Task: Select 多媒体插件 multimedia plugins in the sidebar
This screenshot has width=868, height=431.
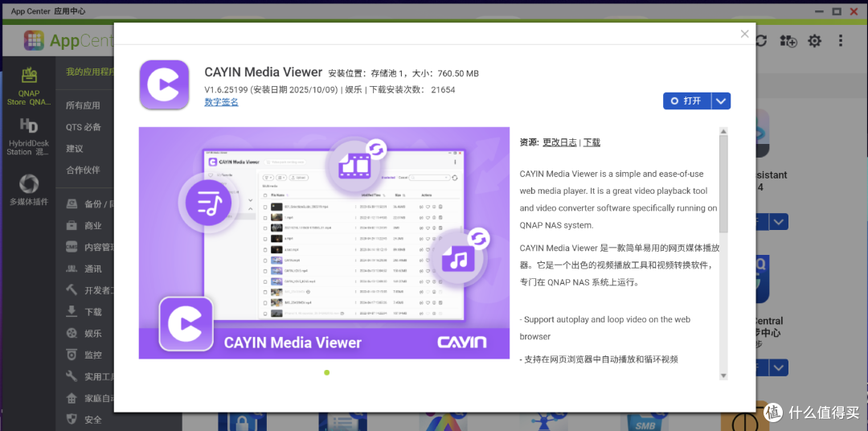Action: [x=29, y=191]
